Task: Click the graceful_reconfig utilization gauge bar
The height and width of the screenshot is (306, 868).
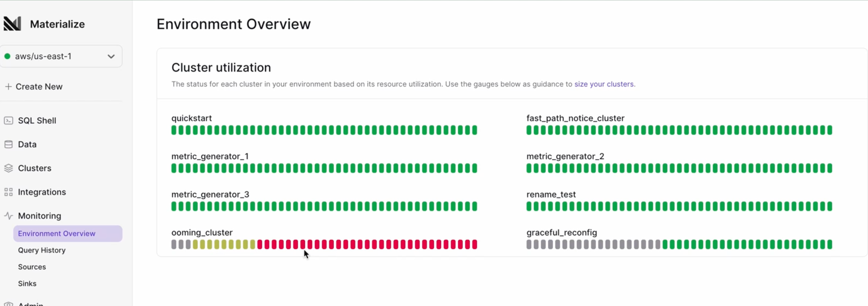Action: point(679,244)
